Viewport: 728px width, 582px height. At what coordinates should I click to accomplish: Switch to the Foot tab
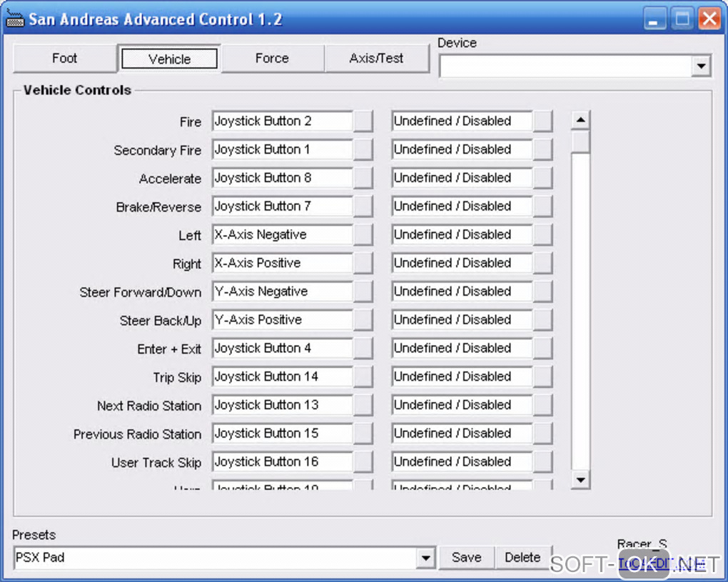(x=64, y=59)
